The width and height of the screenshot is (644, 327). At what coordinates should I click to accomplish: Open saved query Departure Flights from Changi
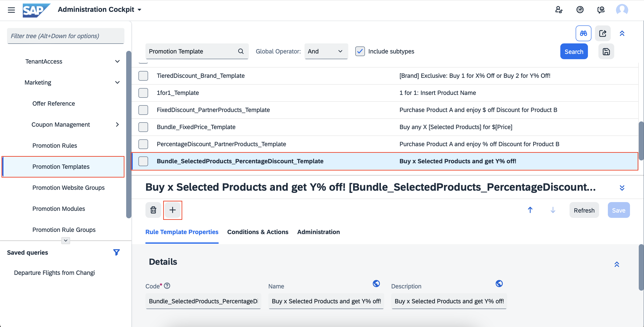(x=54, y=273)
